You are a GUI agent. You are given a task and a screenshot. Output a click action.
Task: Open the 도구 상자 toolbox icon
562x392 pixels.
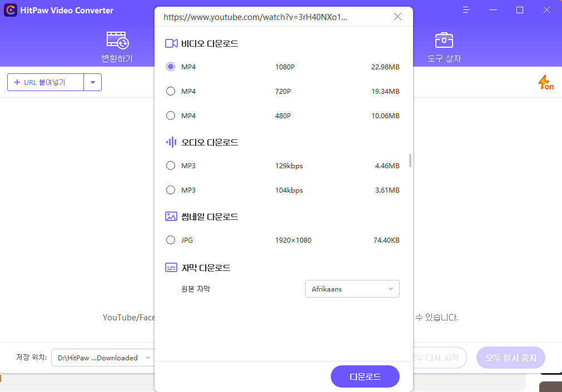[444, 41]
